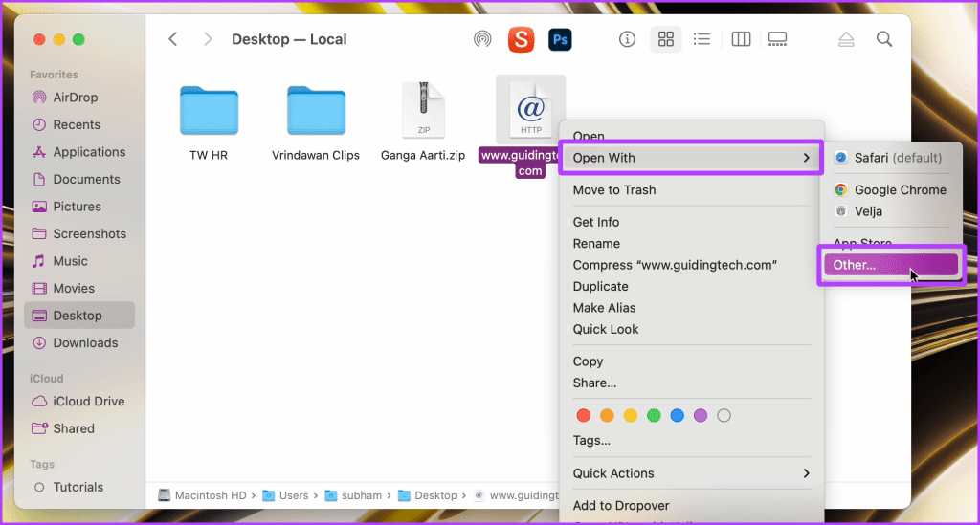The image size is (980, 525).
Task: Select Google Chrome in submenu
Action: pyautogui.click(x=891, y=189)
